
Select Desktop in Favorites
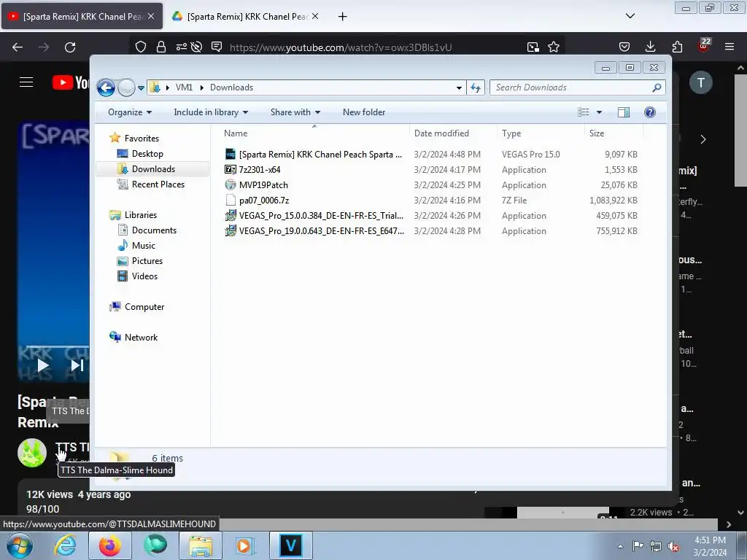tap(147, 154)
